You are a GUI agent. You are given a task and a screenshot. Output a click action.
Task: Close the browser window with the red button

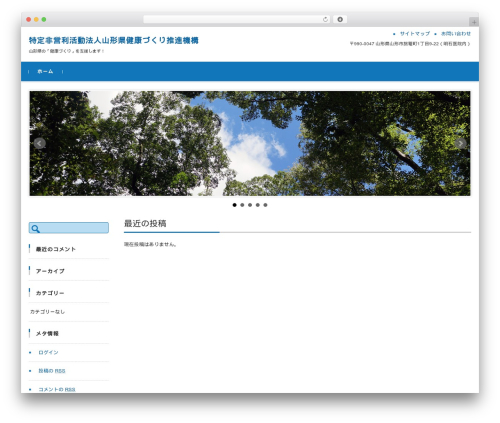[29, 19]
